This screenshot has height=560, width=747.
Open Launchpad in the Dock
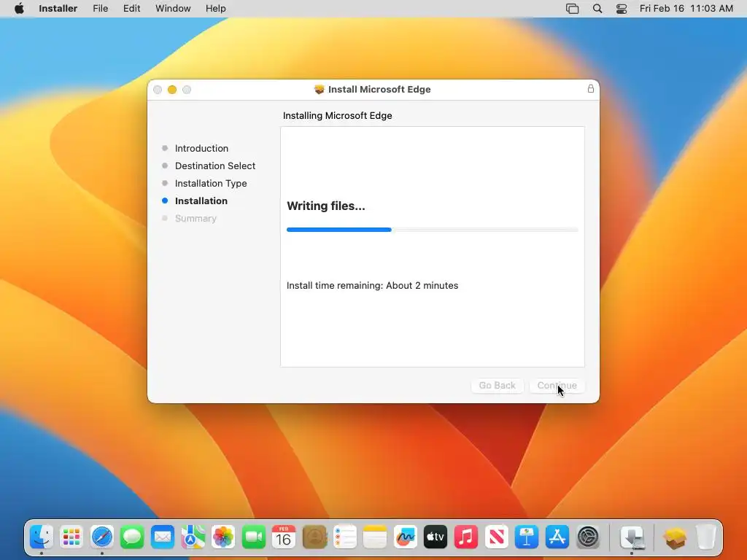coord(71,537)
